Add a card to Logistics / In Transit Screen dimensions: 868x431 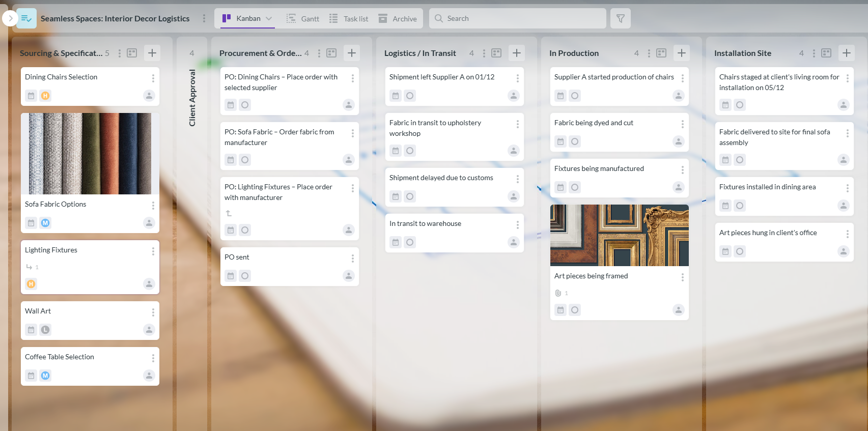pos(517,53)
